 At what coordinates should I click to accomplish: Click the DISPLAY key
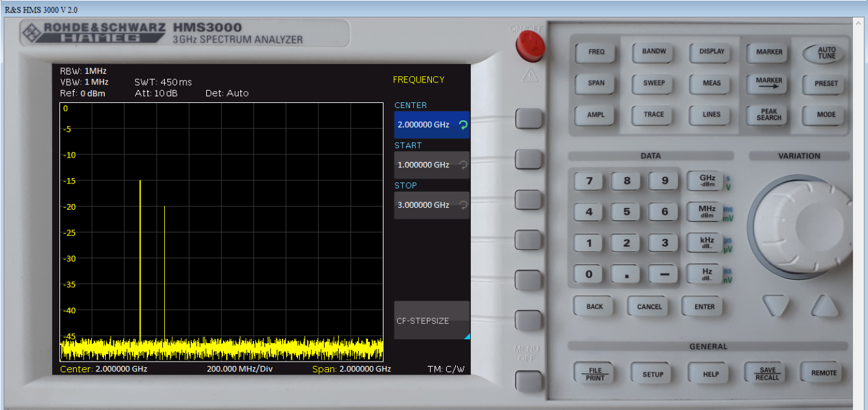tap(711, 52)
